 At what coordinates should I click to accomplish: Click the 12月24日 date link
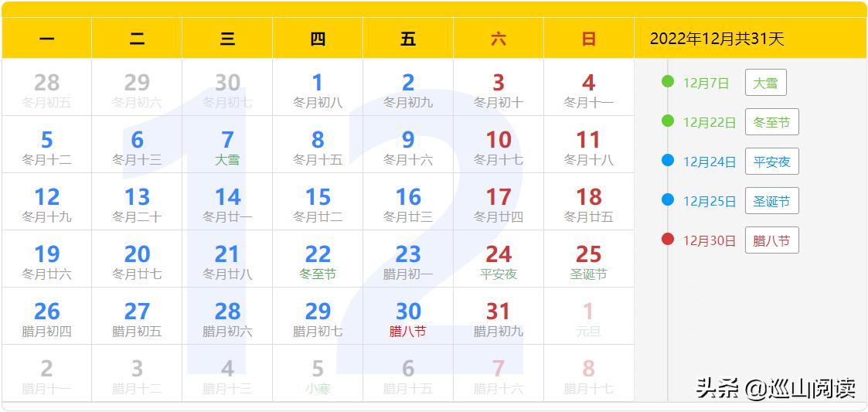click(x=710, y=162)
